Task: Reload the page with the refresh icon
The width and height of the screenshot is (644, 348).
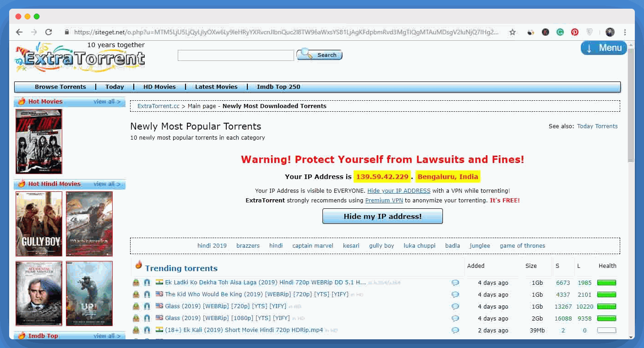Action: point(49,32)
